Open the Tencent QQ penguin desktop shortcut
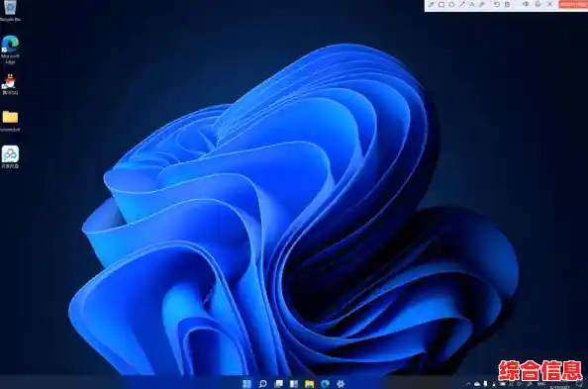This screenshot has width=588, height=389. pyautogui.click(x=10, y=84)
